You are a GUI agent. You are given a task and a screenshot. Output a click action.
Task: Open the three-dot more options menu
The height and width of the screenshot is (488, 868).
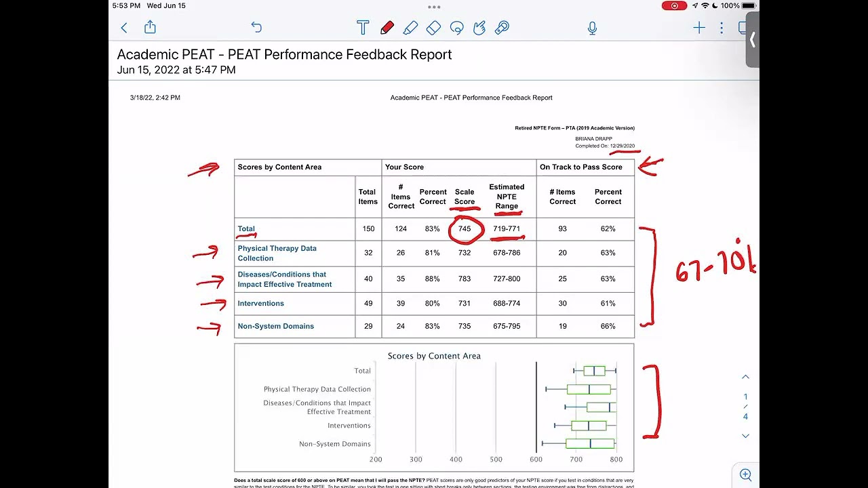pyautogui.click(x=722, y=28)
